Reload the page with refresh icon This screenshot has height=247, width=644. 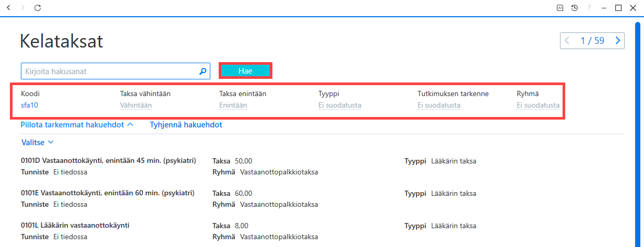(x=37, y=8)
